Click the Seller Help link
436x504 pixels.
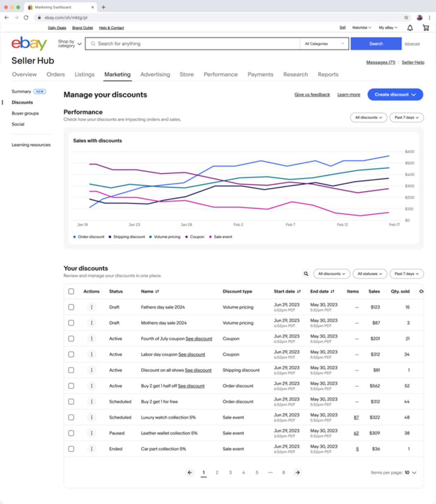[413, 62]
